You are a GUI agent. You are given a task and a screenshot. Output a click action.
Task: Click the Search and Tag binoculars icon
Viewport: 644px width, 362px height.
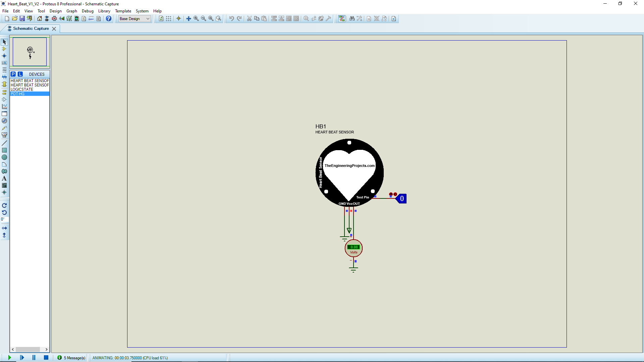point(352,18)
